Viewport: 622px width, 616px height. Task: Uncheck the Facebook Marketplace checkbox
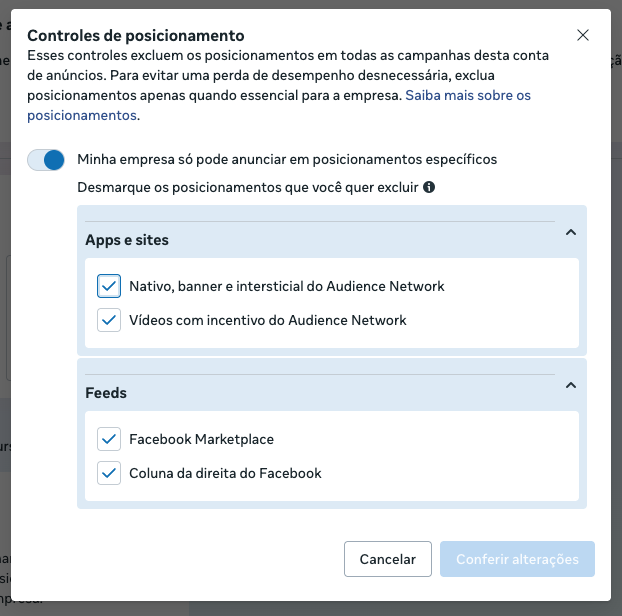click(x=109, y=439)
